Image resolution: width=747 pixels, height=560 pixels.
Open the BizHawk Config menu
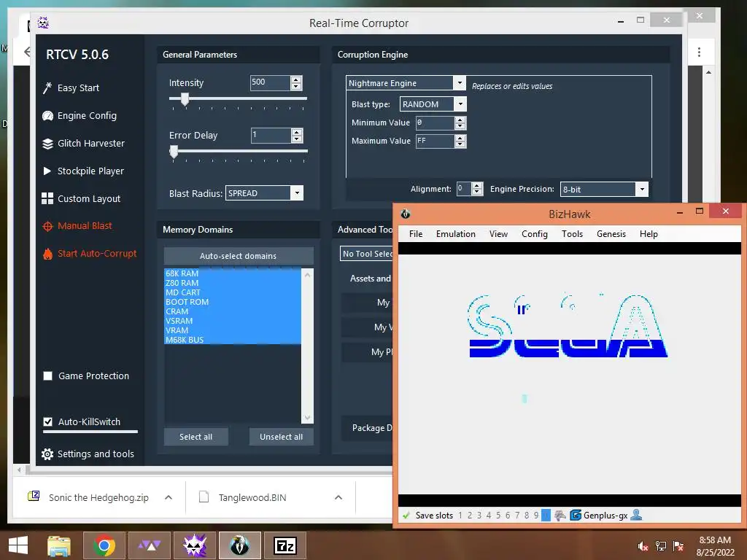[x=535, y=234]
